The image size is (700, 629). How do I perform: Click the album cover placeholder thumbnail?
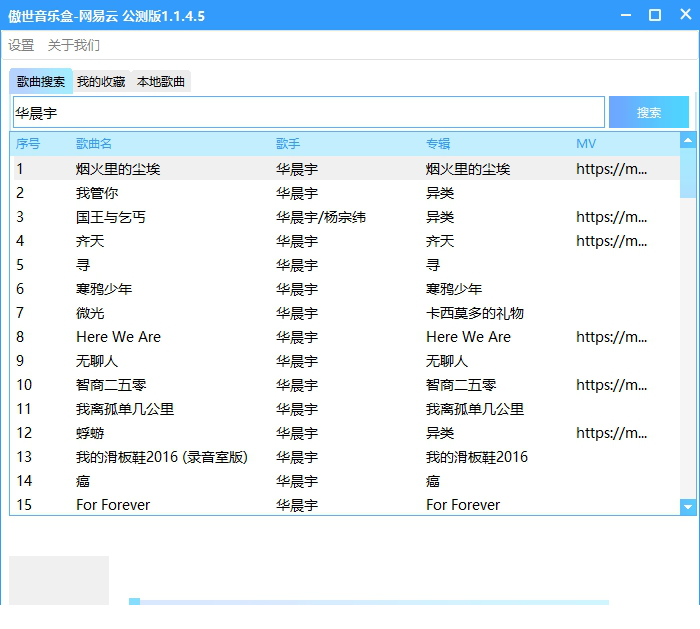[x=59, y=580]
